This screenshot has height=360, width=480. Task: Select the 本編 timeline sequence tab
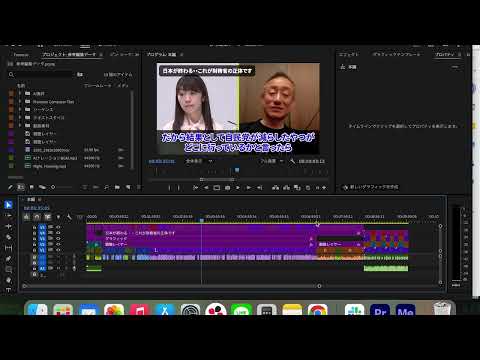point(31,199)
